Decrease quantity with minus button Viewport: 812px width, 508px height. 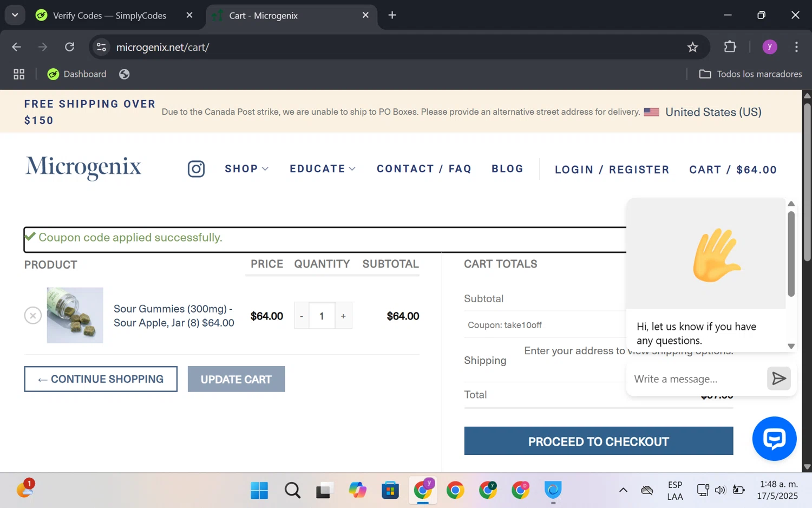302,316
